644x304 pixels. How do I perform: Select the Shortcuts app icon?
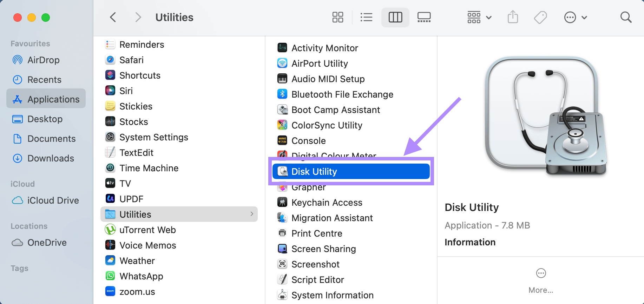(x=110, y=75)
